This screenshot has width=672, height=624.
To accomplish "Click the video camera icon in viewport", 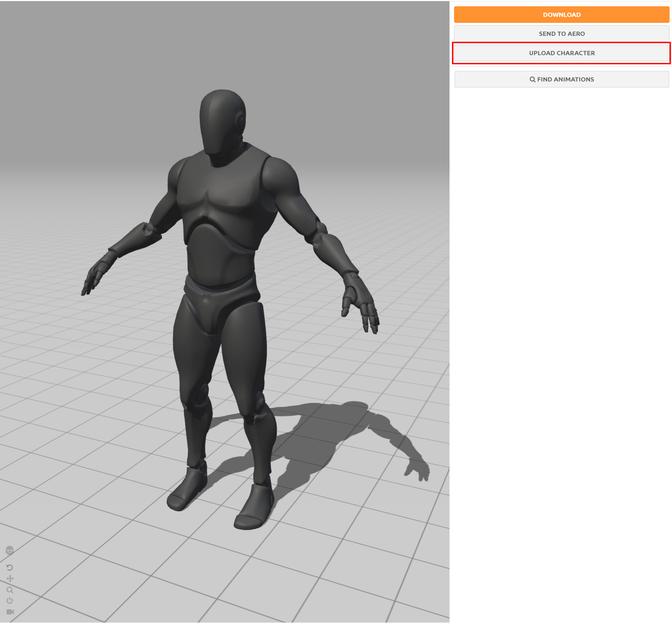I will [10, 612].
